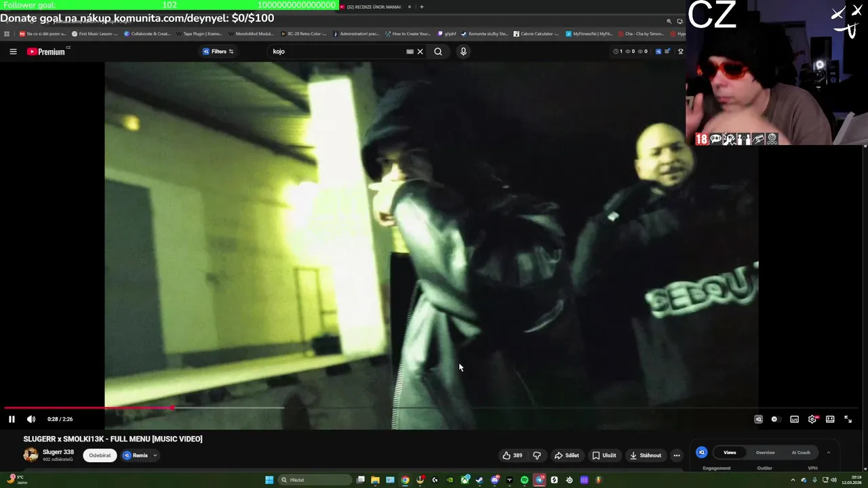Dislike the video
The image size is (868, 488).
pos(537,455)
